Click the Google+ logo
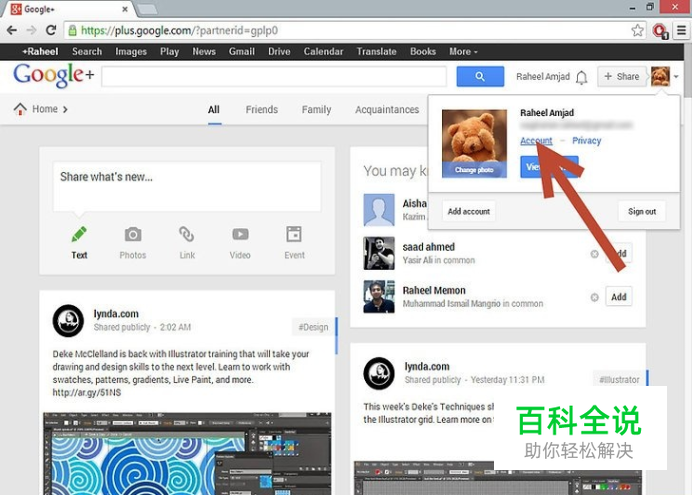 click(x=53, y=75)
